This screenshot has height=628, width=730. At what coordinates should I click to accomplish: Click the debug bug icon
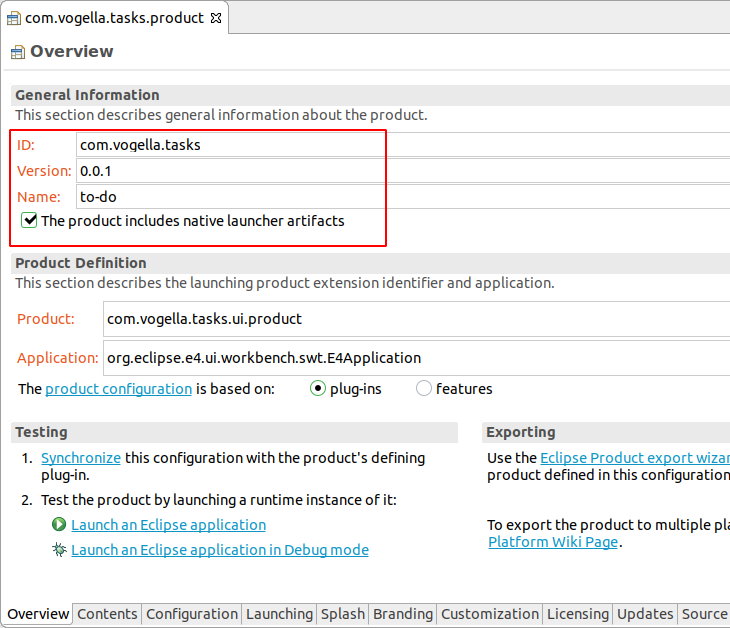[x=59, y=550]
